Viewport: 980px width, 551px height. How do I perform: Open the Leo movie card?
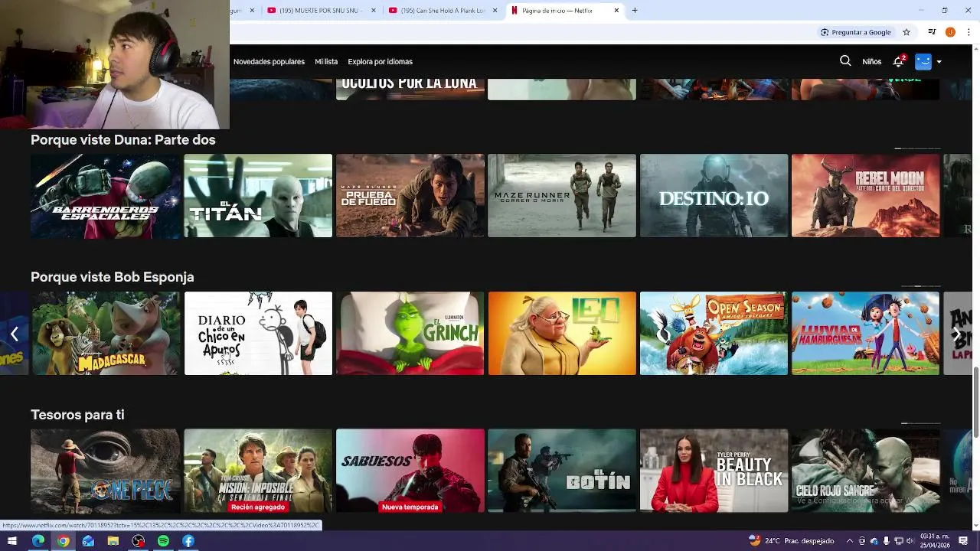coord(562,334)
